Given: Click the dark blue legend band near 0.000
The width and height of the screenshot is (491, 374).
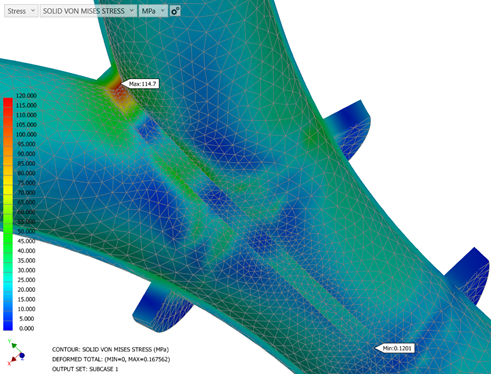Looking at the screenshot, I should [8, 324].
